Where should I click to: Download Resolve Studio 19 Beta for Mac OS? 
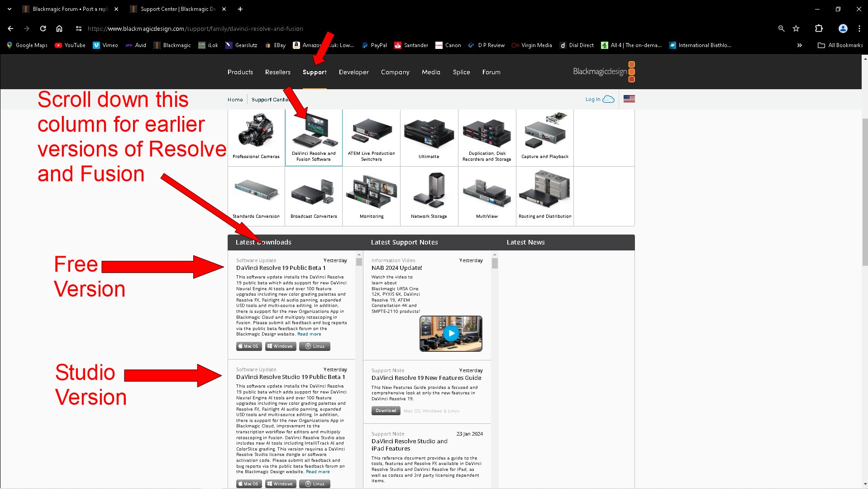point(249,484)
